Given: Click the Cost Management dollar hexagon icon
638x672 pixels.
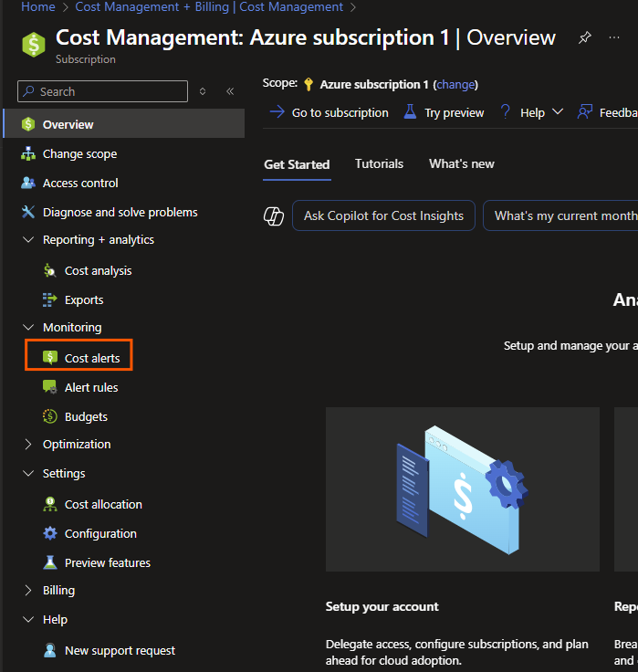Looking at the screenshot, I should 34,45.
